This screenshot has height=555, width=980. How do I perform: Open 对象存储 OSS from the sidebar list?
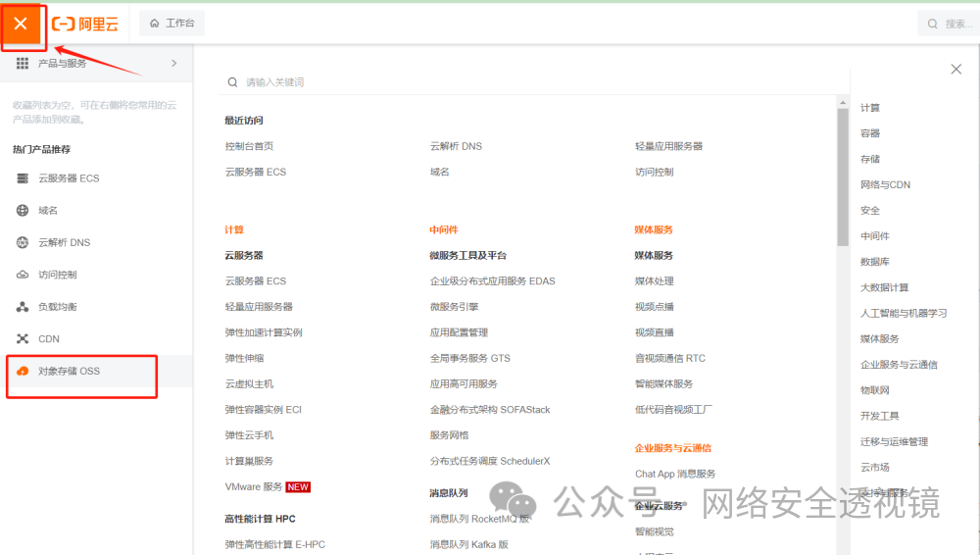[97, 371]
